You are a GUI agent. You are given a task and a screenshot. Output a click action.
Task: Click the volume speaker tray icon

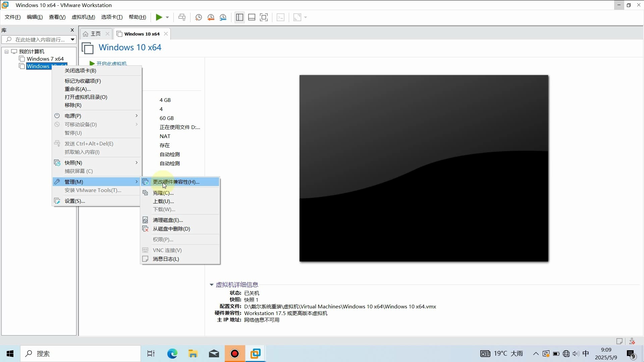576,354
